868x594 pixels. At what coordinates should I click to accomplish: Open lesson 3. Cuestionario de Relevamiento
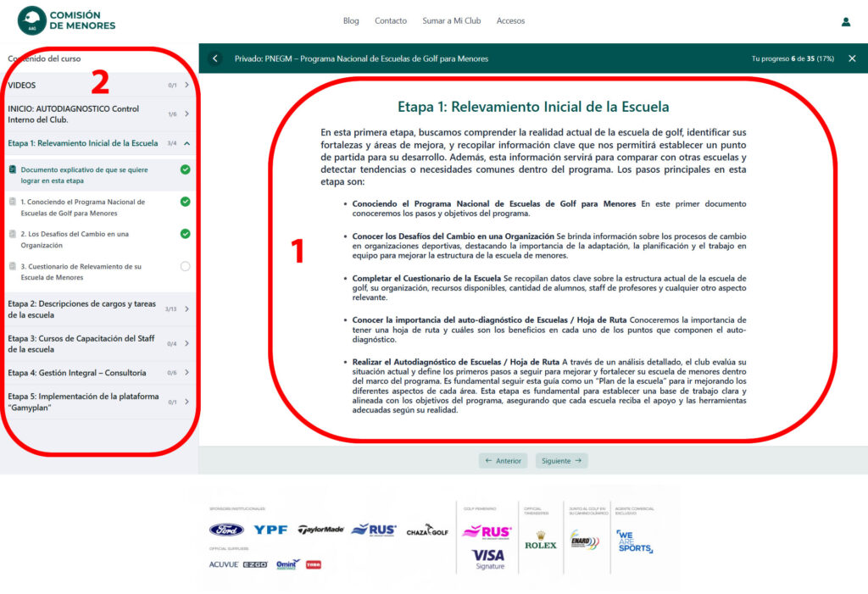pos(81,272)
